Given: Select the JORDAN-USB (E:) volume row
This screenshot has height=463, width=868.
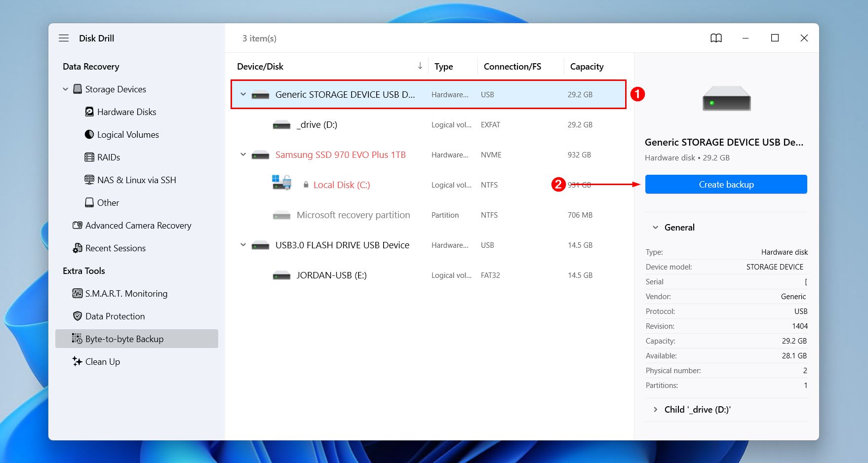Looking at the screenshot, I should (331, 275).
